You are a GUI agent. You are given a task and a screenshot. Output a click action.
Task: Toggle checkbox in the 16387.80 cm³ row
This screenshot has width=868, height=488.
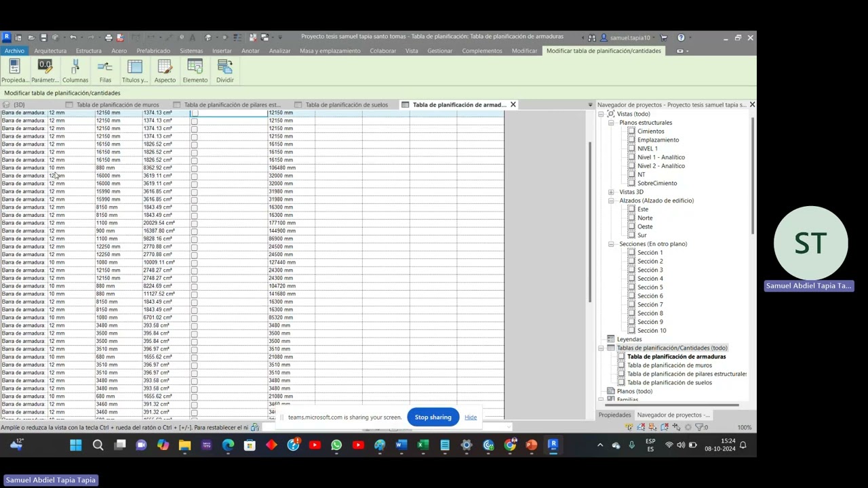click(x=194, y=231)
